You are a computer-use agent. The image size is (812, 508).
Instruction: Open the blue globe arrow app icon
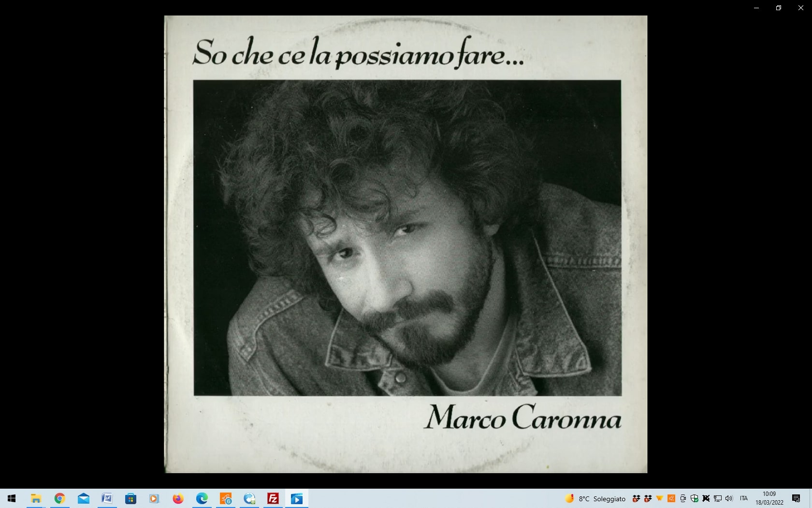pos(249,498)
